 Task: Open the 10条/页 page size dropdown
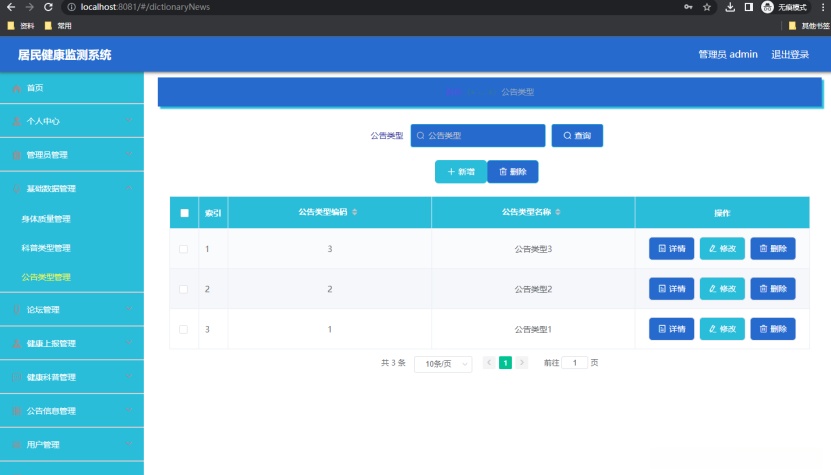click(x=443, y=364)
